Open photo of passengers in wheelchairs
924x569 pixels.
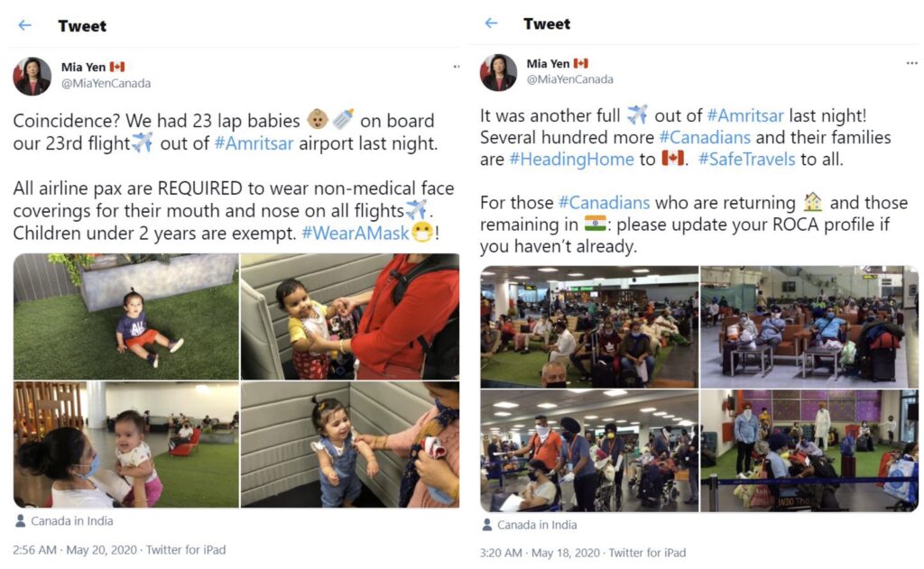589,451
